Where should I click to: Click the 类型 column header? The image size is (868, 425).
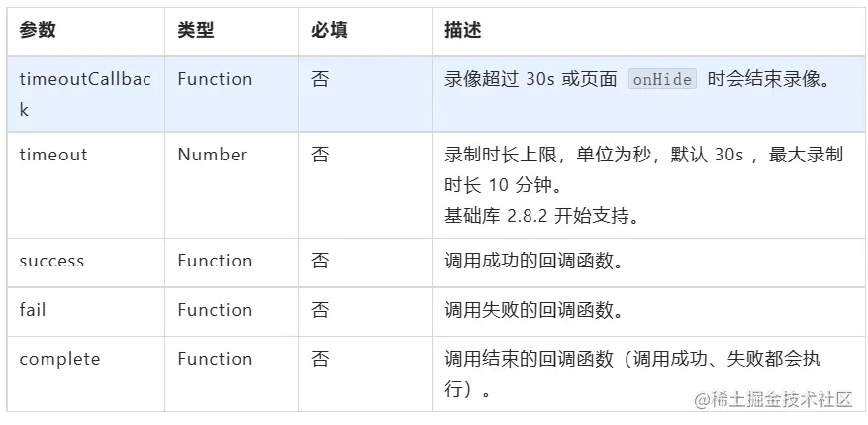tap(195, 31)
